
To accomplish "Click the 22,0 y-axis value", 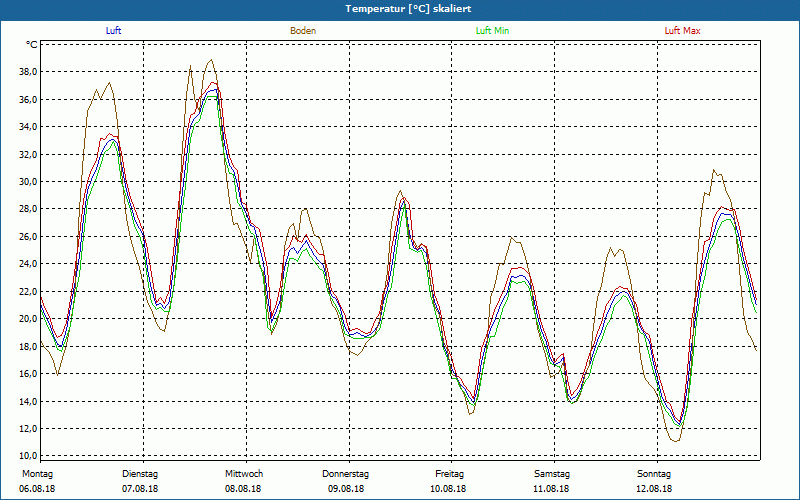I will (x=29, y=291).
